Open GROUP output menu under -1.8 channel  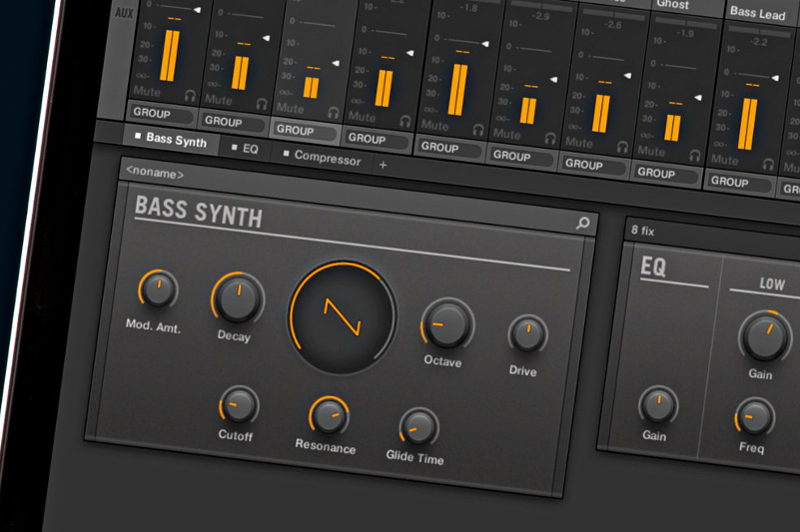449,148
